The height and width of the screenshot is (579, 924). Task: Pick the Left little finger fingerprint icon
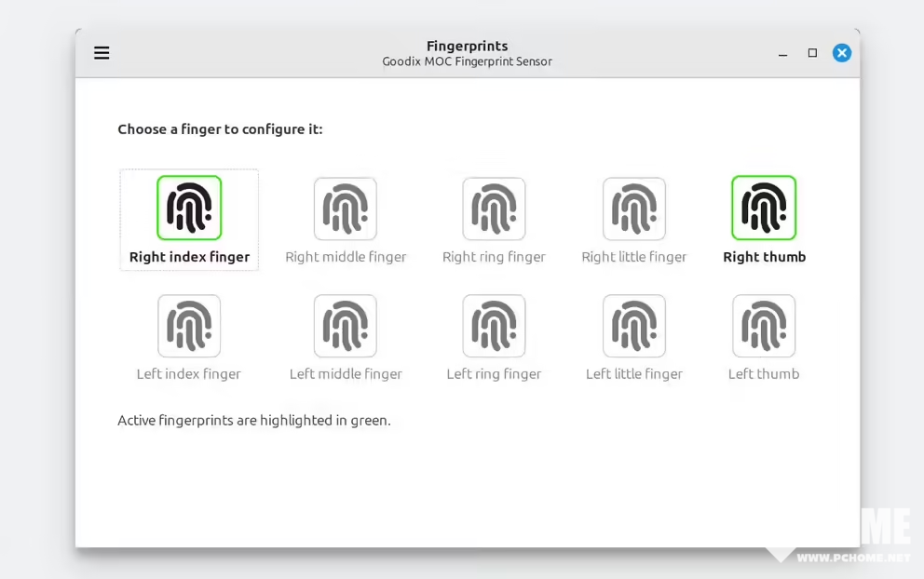(634, 326)
